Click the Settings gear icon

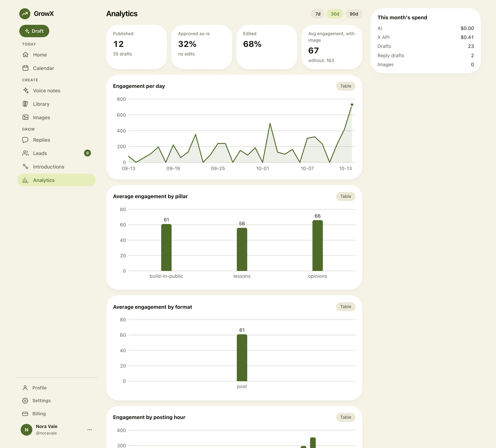coord(25,400)
